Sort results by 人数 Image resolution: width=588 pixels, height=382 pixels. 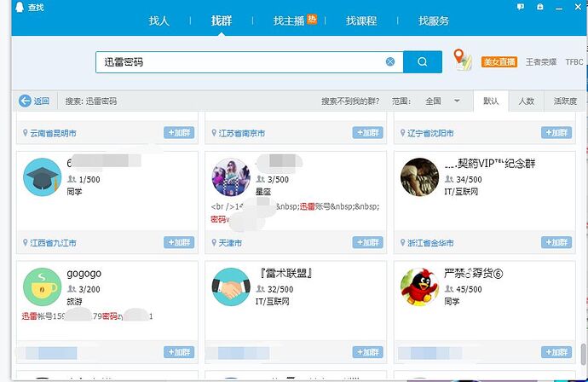click(526, 101)
